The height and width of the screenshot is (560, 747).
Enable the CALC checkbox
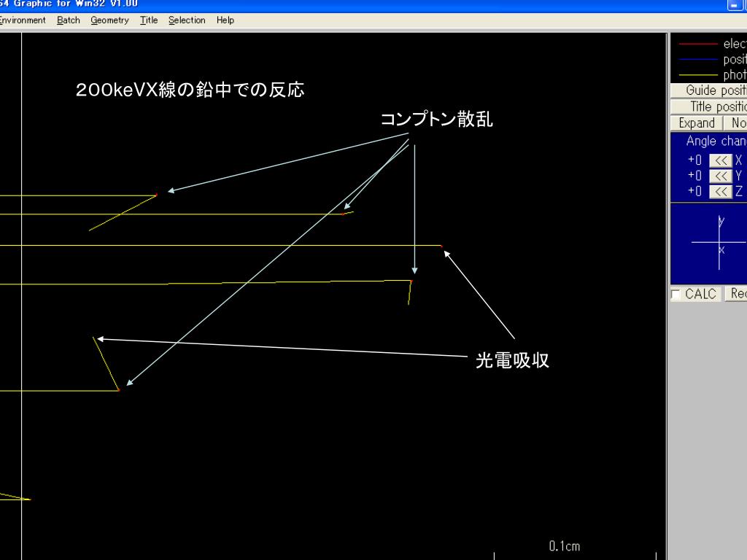click(x=676, y=295)
